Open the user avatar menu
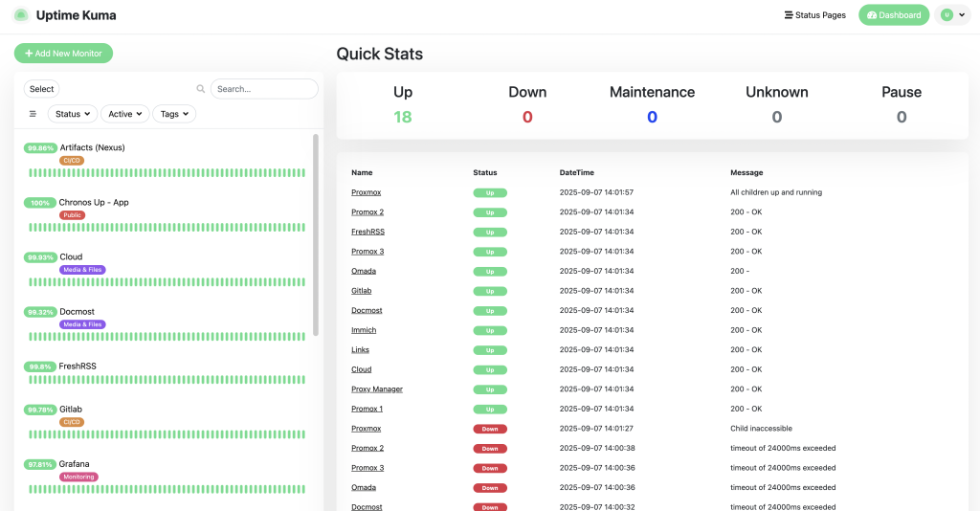Screen dimensions: 980x511 [x=953, y=15]
